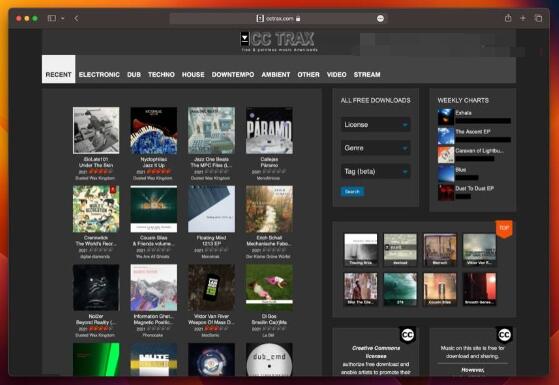
Task: Click the CC icon above Creative Commons licenses
Action: coord(407,335)
